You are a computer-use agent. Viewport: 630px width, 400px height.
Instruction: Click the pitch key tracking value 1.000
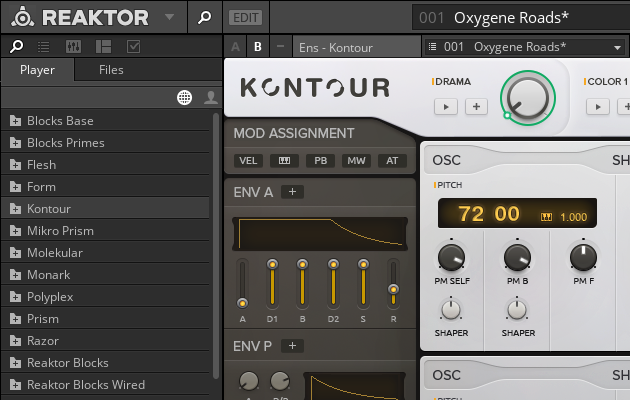point(573,217)
